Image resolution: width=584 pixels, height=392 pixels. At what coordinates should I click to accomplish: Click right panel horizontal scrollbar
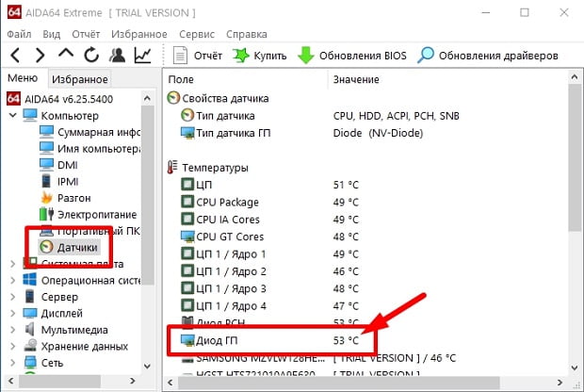[338, 383]
